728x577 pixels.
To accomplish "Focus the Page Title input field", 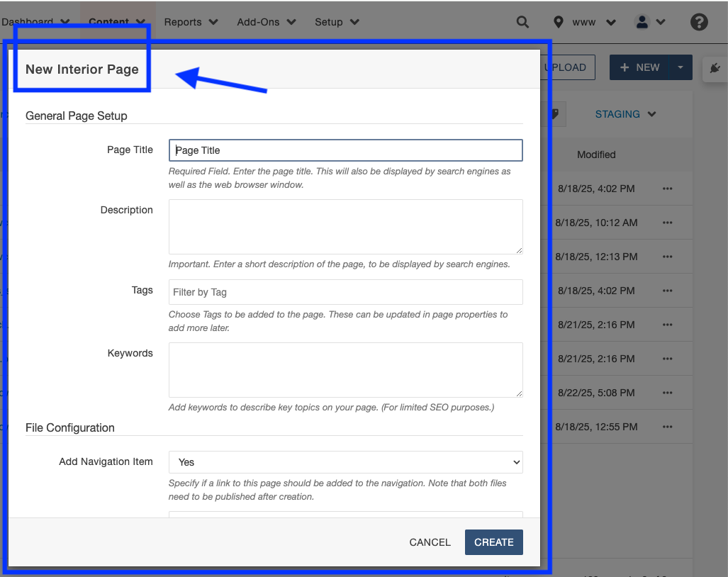I will click(x=345, y=150).
